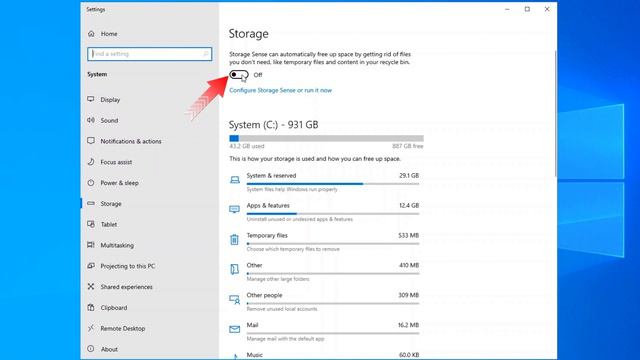Click the System & reserved laptop icon
640x360 pixels.
(235, 180)
